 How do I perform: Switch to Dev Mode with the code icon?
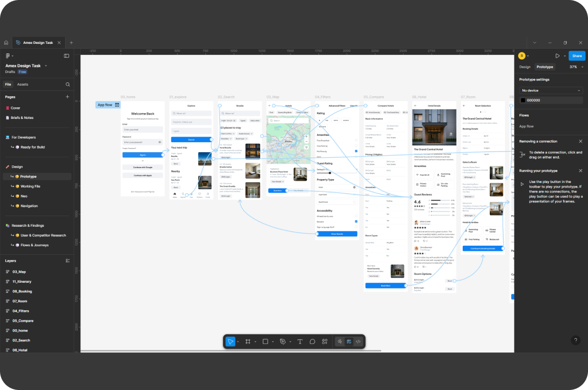(x=358, y=341)
